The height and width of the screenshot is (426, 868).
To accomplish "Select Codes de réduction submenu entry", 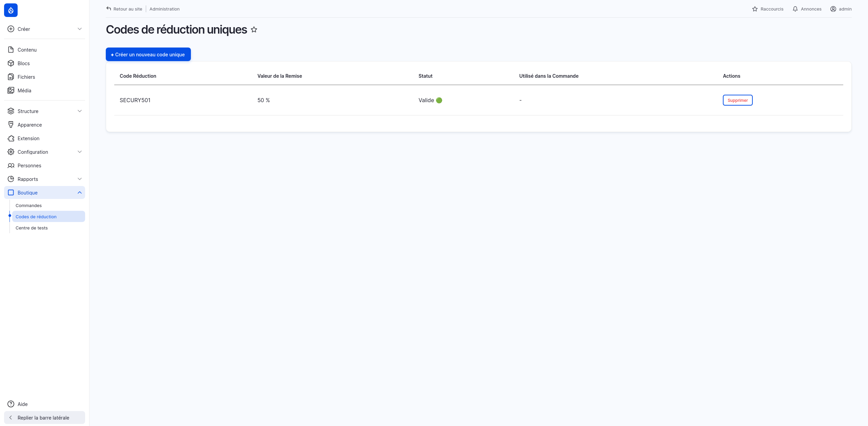I will (48, 217).
